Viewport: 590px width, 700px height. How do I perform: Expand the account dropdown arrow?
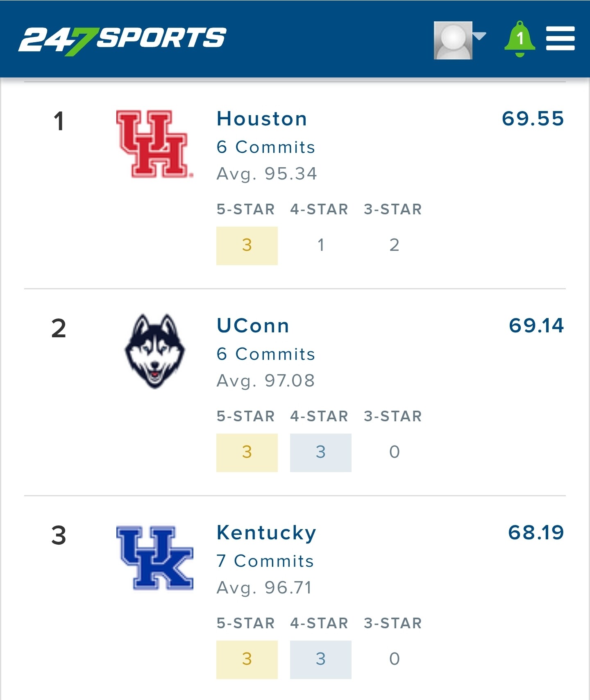pyautogui.click(x=479, y=36)
